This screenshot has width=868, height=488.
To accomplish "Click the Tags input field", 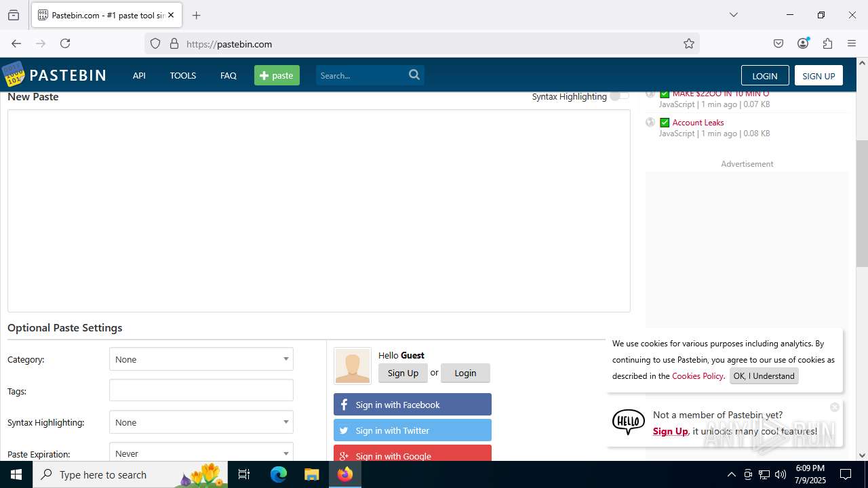I will (x=201, y=390).
